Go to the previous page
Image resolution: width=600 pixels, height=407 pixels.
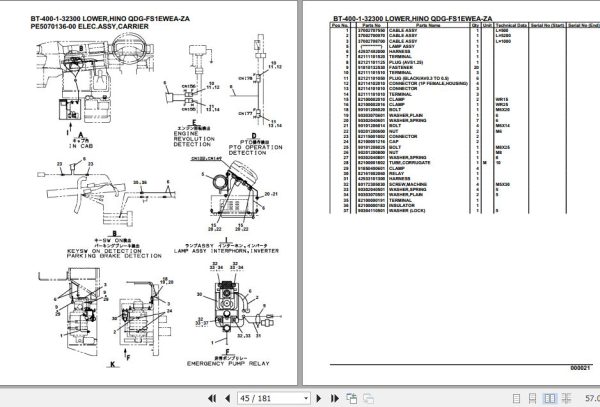click(227, 398)
